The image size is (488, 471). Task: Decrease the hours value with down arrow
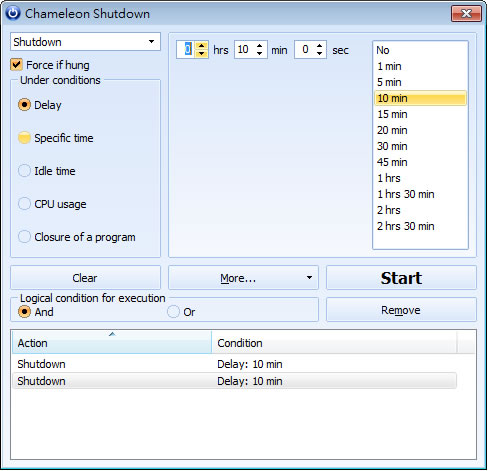[201, 54]
